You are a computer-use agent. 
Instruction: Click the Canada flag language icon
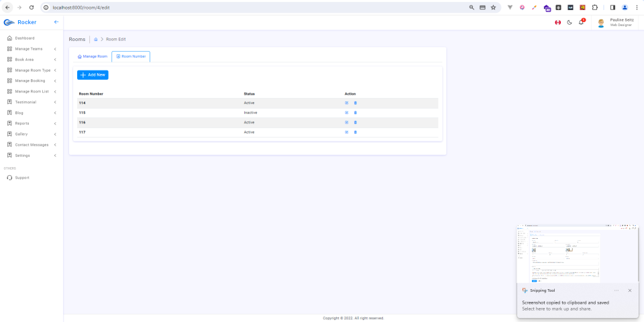pyautogui.click(x=557, y=23)
